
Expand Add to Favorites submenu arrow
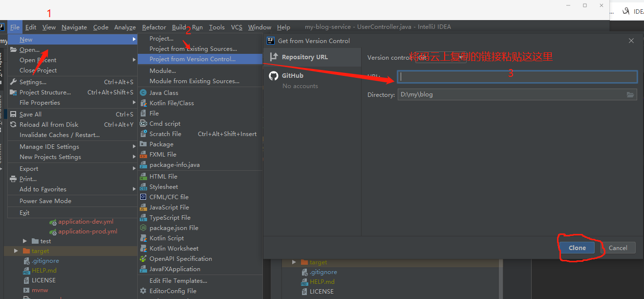[134, 189]
